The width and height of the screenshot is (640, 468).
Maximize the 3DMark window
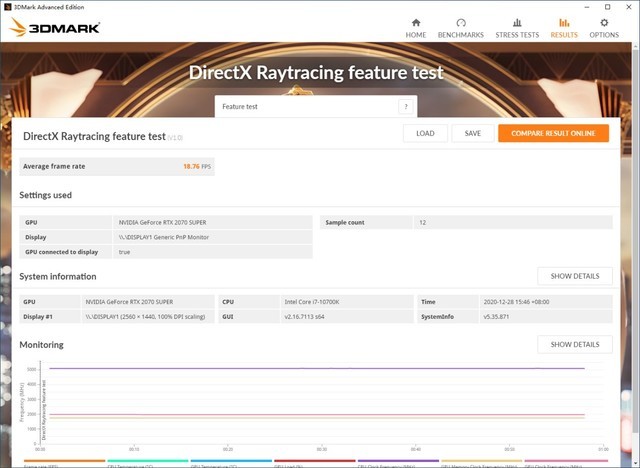pos(607,7)
